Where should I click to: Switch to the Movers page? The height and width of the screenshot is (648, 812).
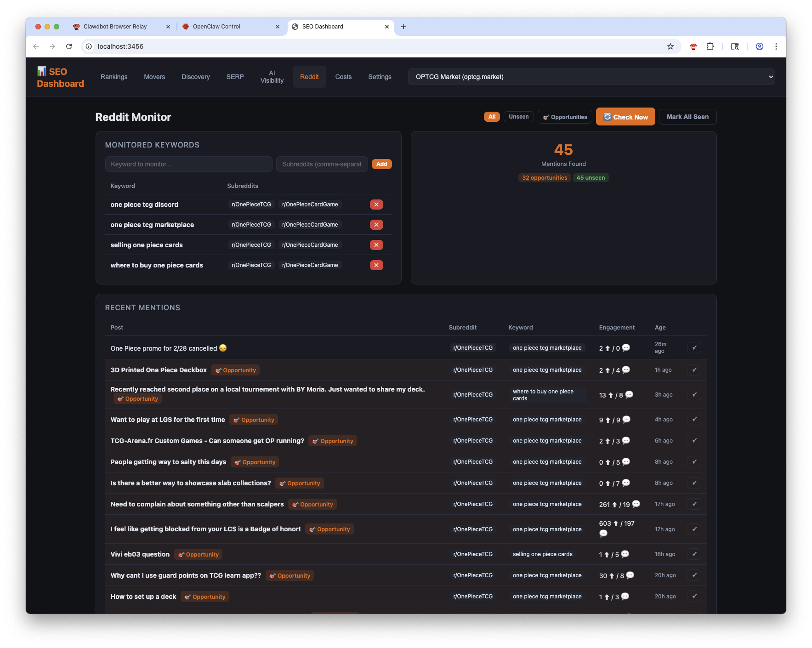click(x=154, y=77)
